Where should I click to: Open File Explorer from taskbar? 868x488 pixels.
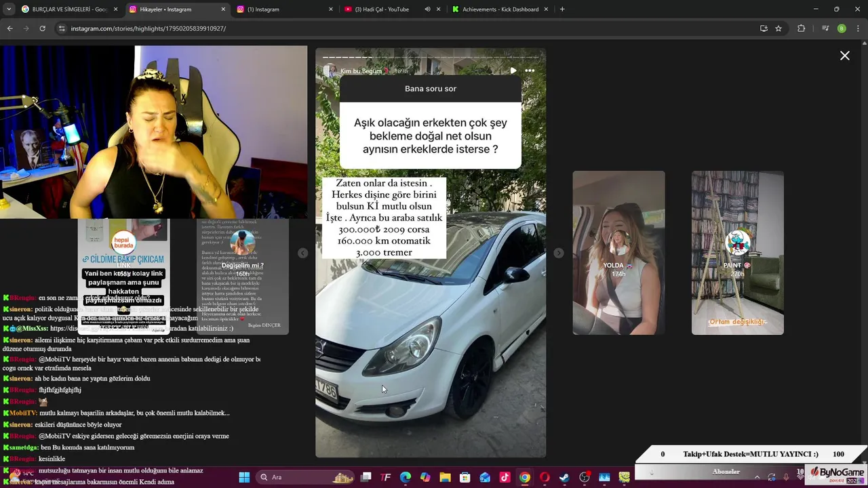tap(445, 477)
